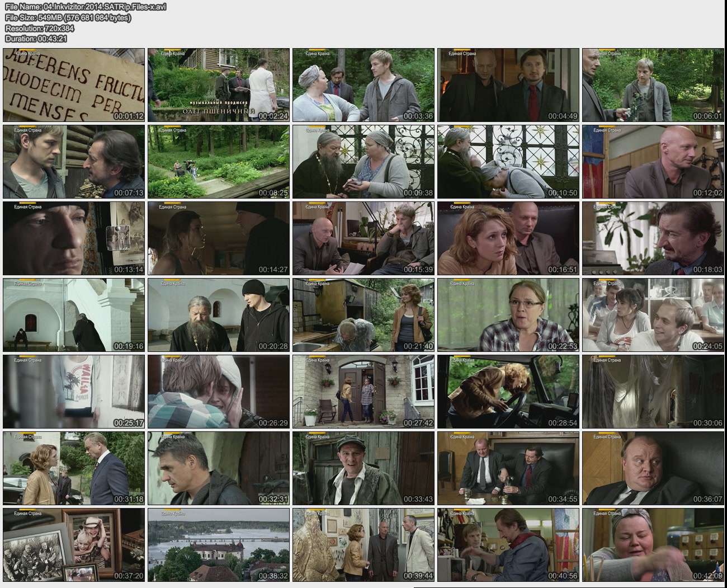Image resolution: width=727 pixels, height=588 pixels.
Task: Open the thumbnail marked 00:04:49
Action: click(x=508, y=85)
